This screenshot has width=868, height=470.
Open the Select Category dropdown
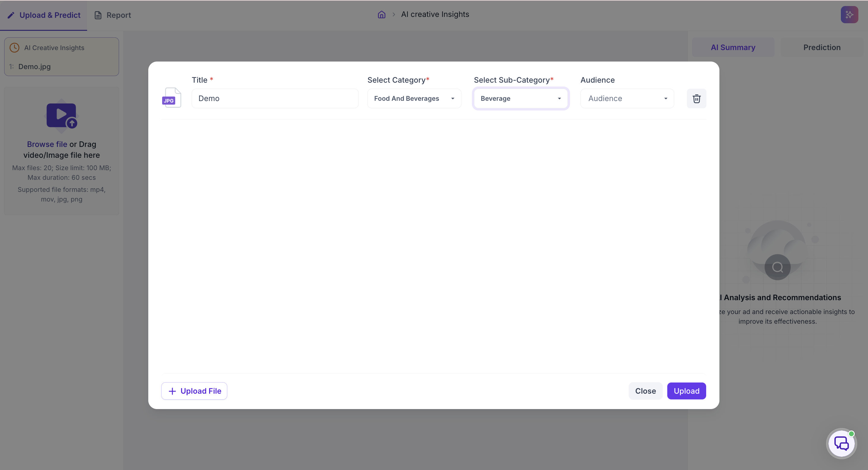(x=414, y=98)
